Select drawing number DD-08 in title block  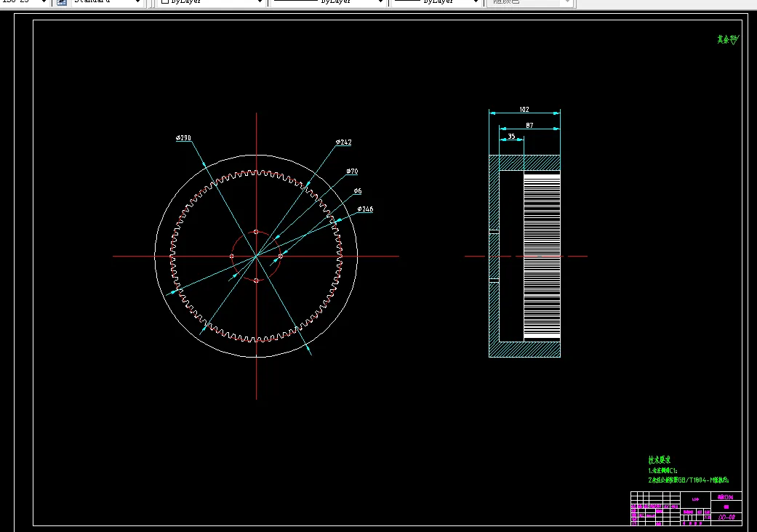click(726, 517)
